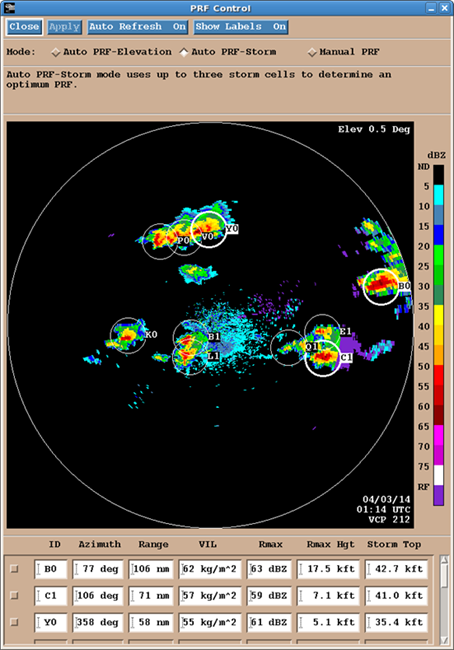This screenshot has height=650, width=454.
Task: Open the window menu icon in title bar
Action: point(10,7)
